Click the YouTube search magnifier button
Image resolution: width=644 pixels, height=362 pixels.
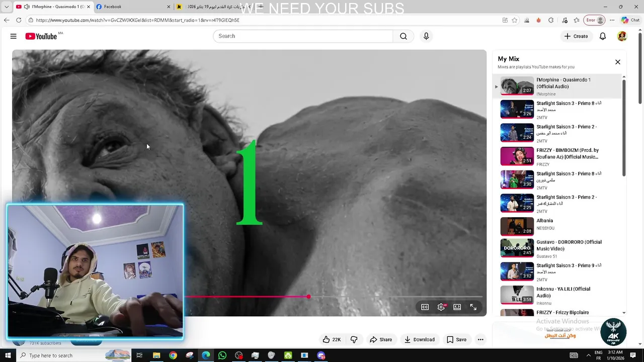pyautogui.click(x=404, y=36)
